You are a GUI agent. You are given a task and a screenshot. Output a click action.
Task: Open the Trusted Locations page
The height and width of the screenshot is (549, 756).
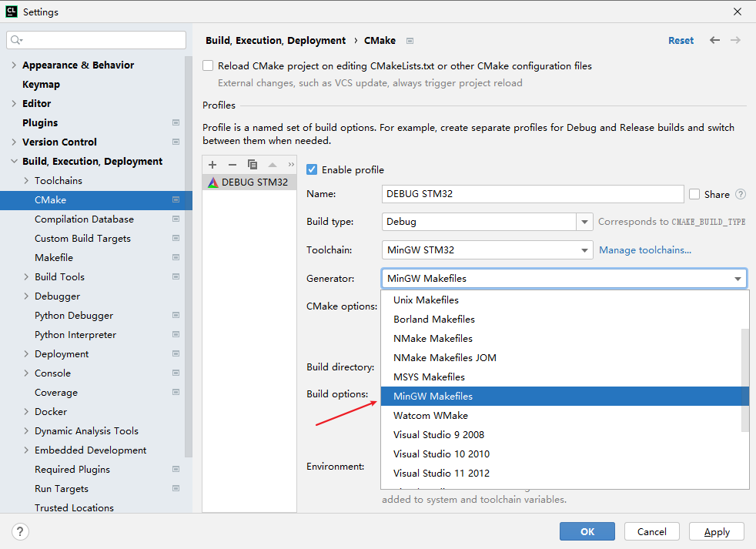coord(74,507)
